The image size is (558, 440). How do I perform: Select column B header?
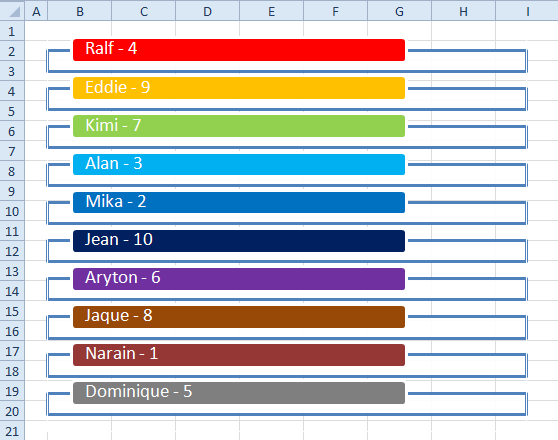(80, 11)
